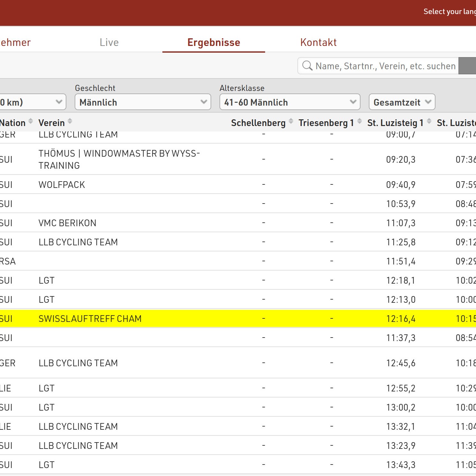
Task: Select the VMC BERIKON result row
Action: click(67, 223)
